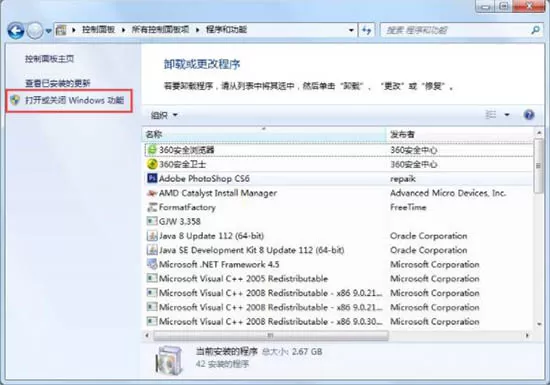Open the 组织 dropdown menu

coord(164,115)
